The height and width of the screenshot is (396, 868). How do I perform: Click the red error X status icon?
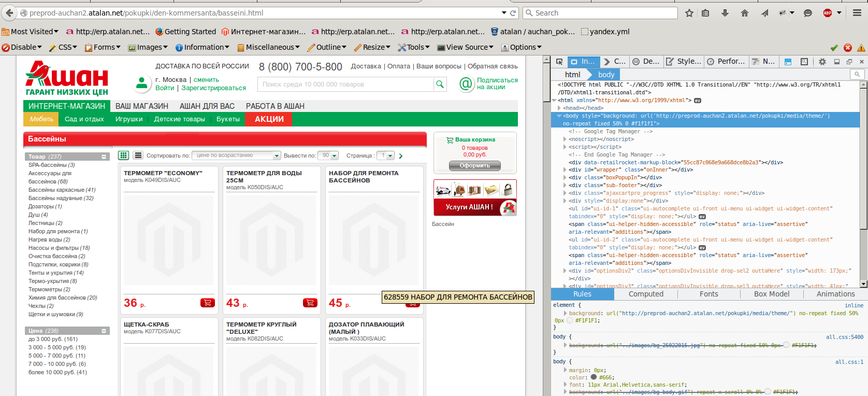[848, 48]
